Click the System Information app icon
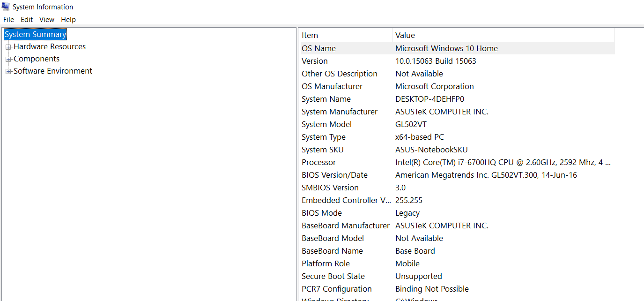644x301 pixels. click(x=6, y=7)
